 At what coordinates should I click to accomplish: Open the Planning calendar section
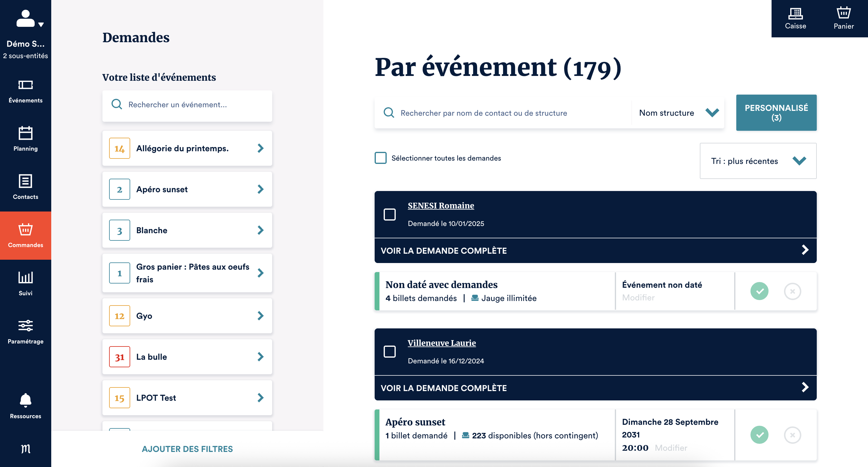click(25, 139)
